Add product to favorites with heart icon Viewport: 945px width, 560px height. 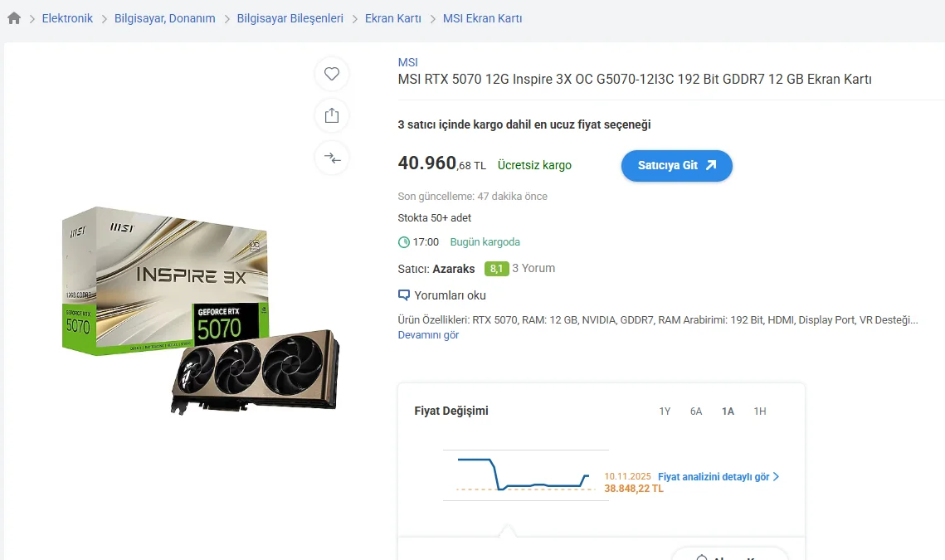332,74
